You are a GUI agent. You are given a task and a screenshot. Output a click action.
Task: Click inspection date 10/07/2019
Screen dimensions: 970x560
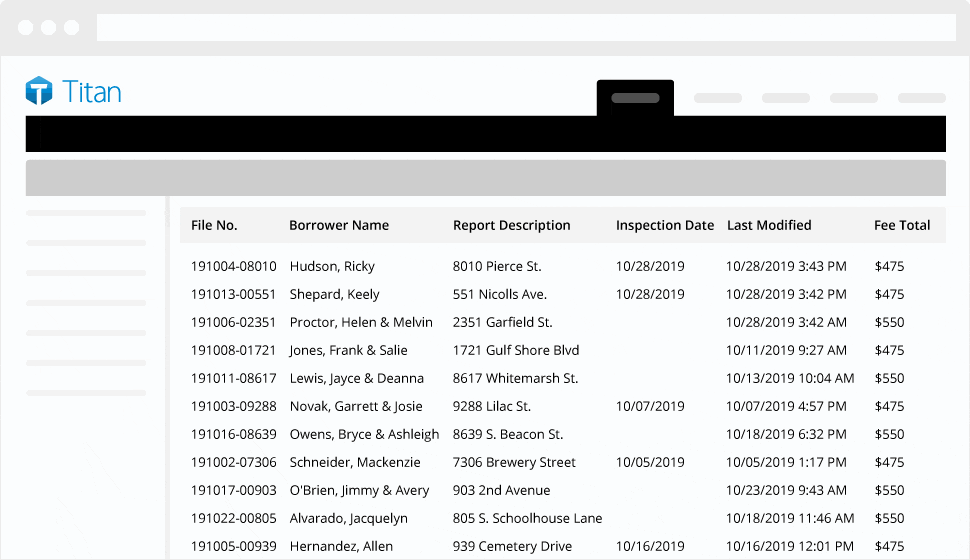click(x=650, y=406)
